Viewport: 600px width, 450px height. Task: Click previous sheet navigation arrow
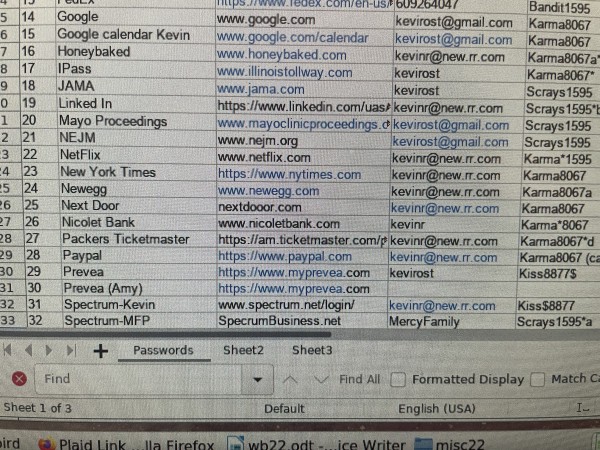coord(28,351)
